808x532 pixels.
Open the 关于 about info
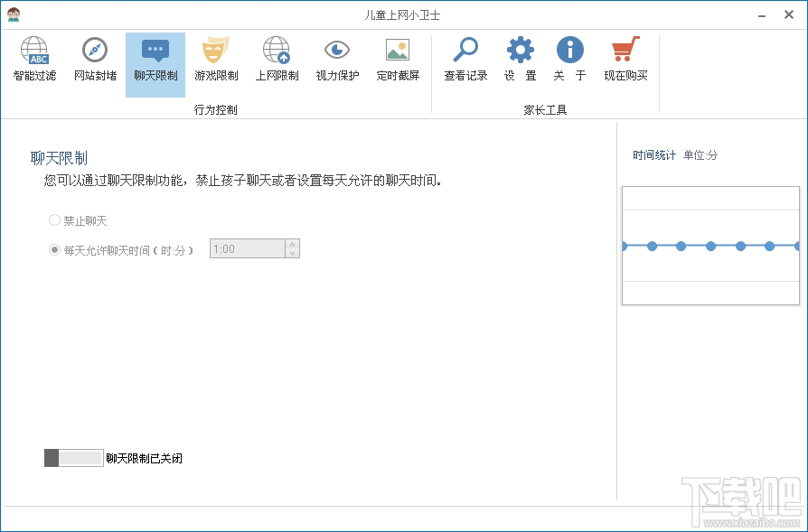pyautogui.click(x=570, y=60)
